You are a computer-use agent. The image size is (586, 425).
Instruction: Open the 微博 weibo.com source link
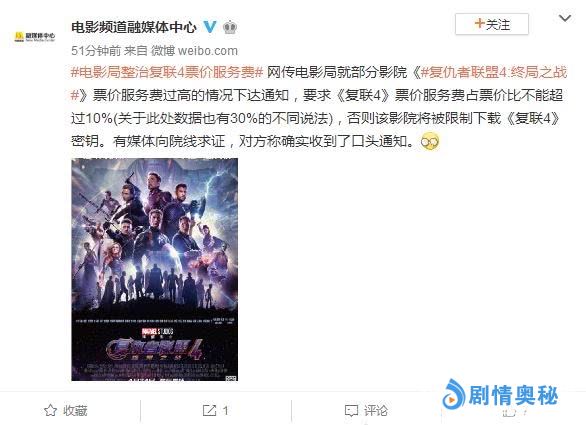point(194,50)
